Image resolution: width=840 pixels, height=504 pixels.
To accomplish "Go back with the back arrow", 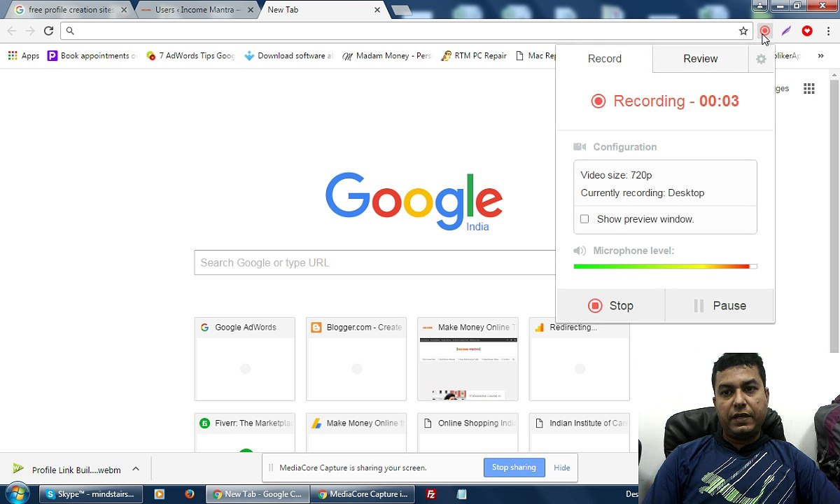I will (12, 31).
